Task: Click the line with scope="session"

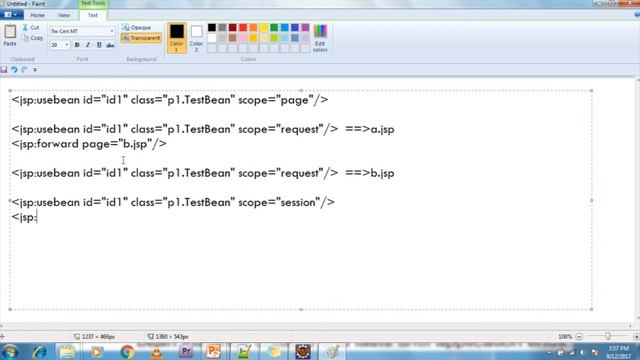Action: tap(173, 202)
